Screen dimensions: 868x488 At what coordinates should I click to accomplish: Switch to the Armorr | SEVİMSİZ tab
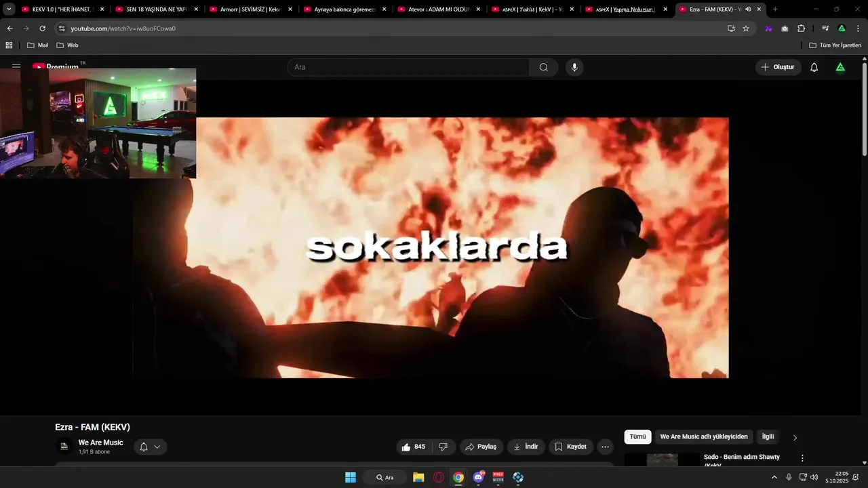click(x=249, y=9)
